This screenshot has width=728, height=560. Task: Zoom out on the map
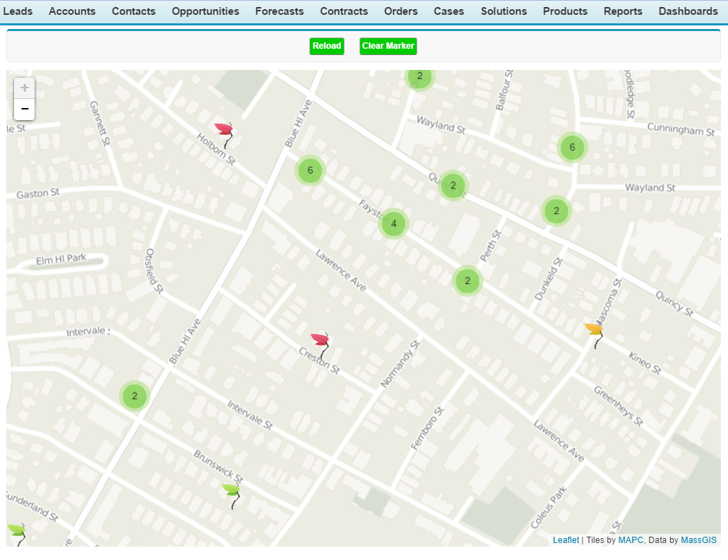click(24, 109)
